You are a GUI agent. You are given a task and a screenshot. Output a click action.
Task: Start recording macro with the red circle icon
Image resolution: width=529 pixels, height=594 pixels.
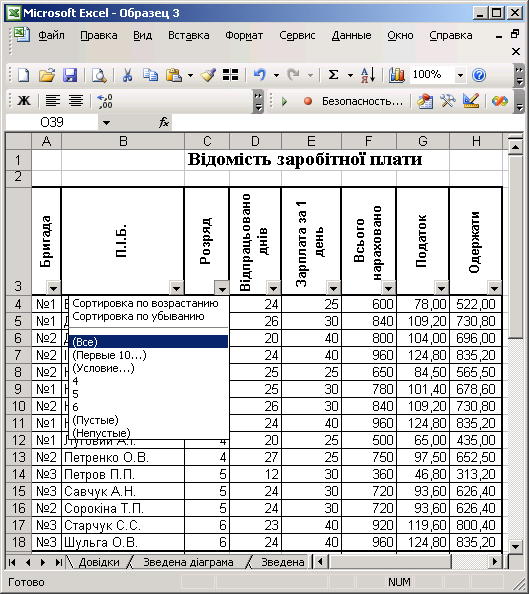tap(308, 101)
